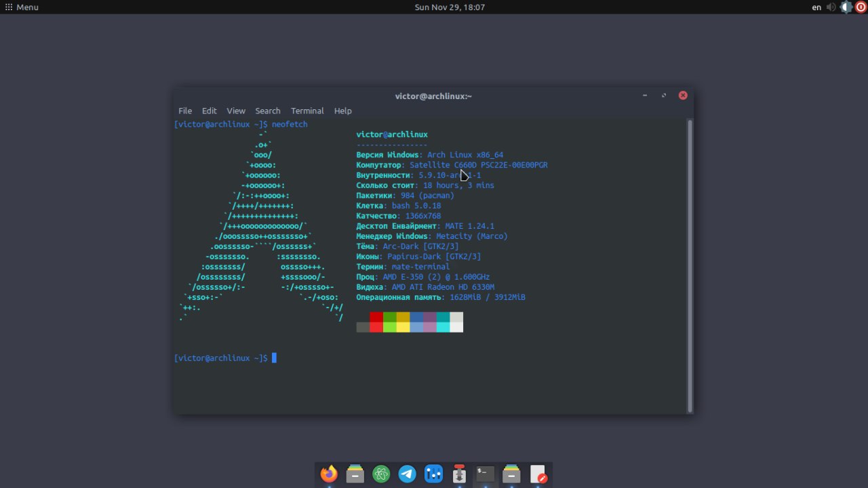Switch keyboard layout via the 'en' indicator

[816, 7]
